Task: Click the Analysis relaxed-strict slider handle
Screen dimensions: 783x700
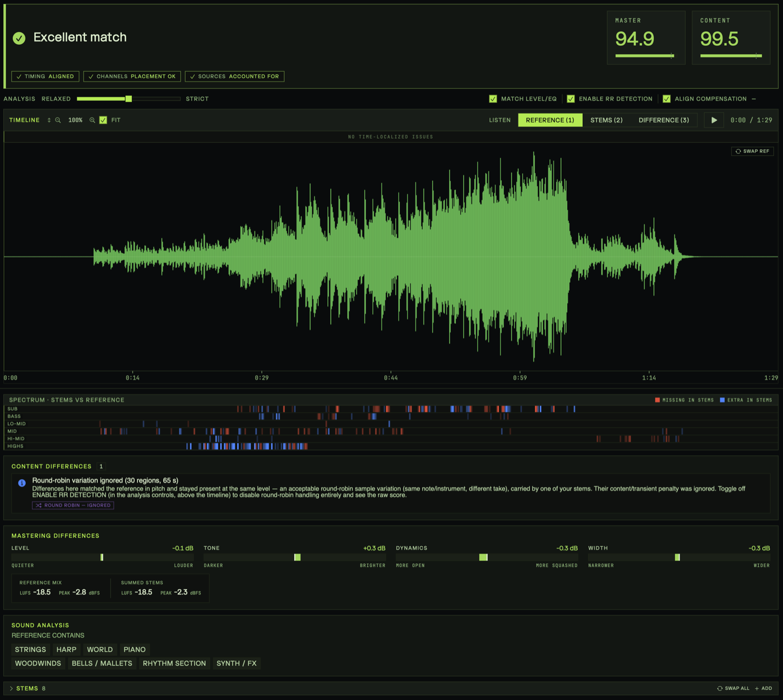Action: coord(129,99)
